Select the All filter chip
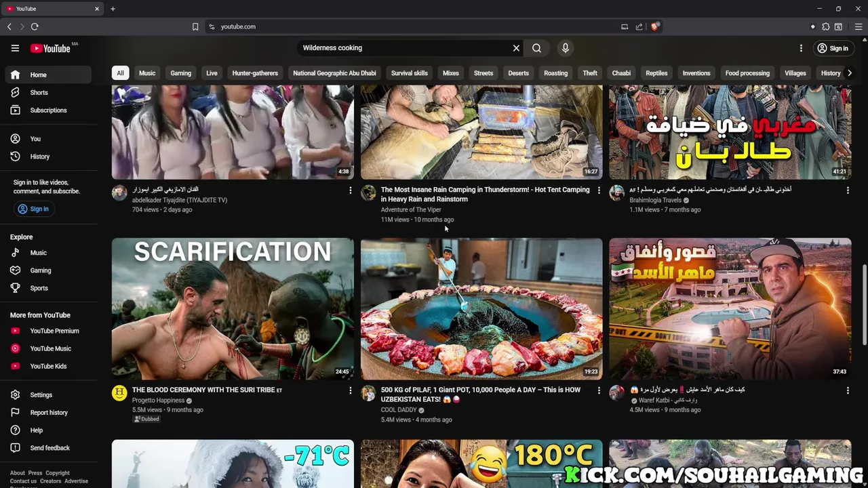The width and height of the screenshot is (868, 488). pyautogui.click(x=120, y=73)
